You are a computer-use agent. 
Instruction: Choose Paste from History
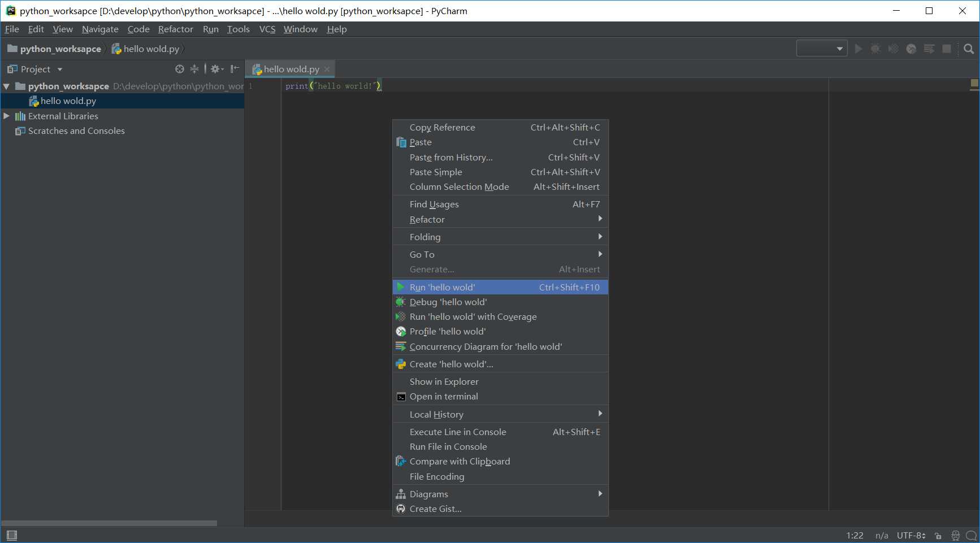[x=500, y=157]
